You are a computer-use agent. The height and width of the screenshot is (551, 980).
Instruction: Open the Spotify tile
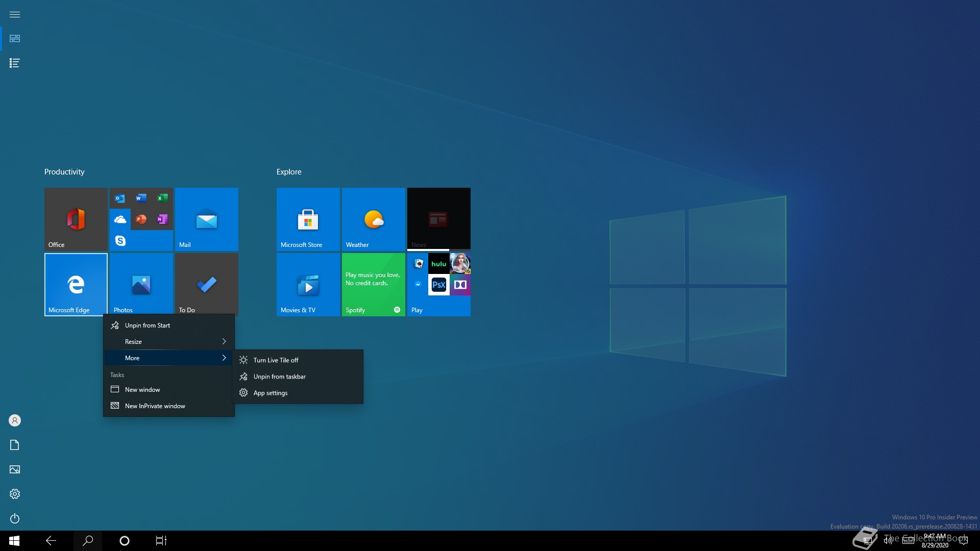373,284
